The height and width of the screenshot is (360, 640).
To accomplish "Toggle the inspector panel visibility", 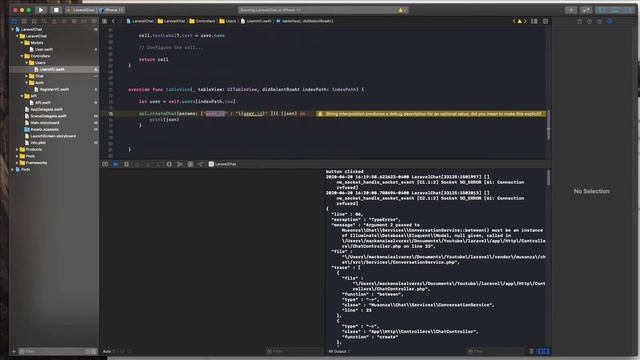I will (x=629, y=10).
